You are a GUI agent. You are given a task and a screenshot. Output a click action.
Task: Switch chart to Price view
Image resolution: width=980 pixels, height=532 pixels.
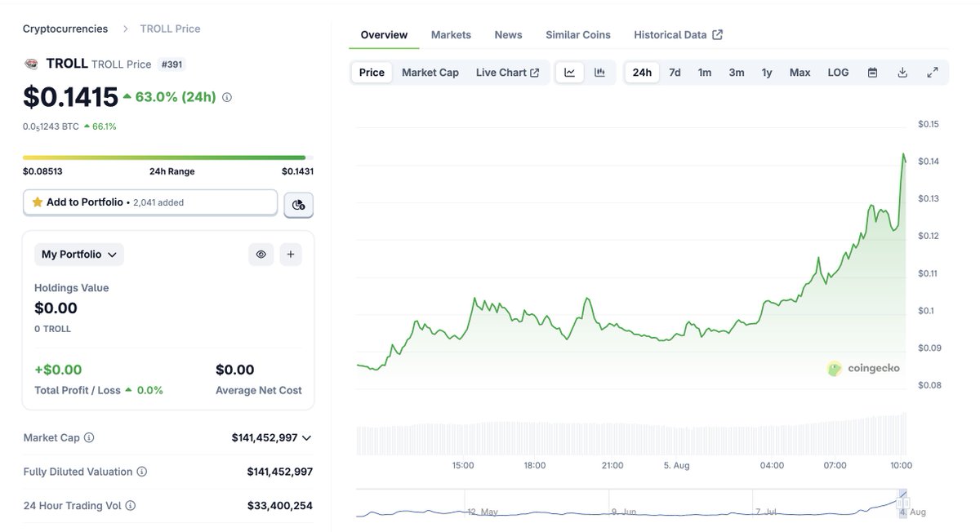pos(372,73)
